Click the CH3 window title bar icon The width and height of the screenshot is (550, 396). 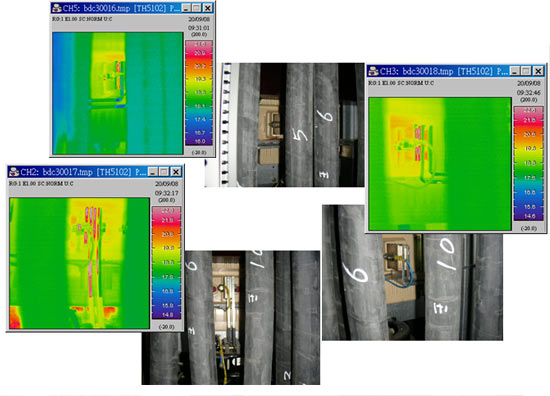[374, 71]
